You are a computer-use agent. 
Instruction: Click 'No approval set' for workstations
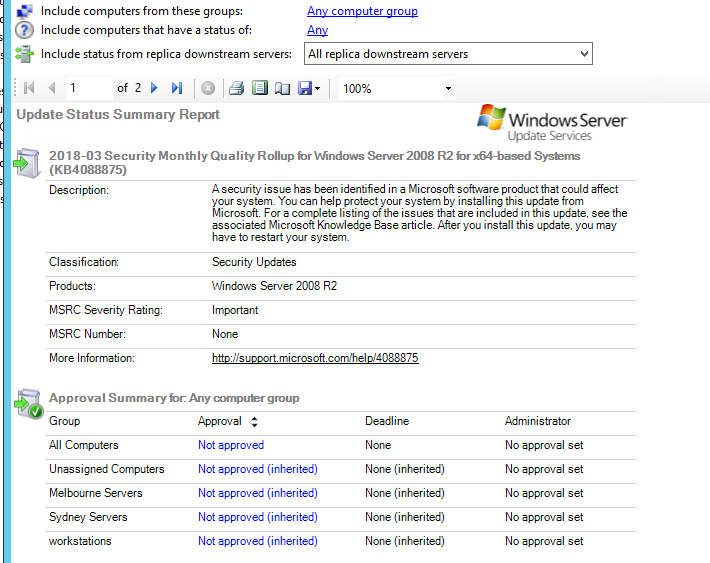pos(544,541)
